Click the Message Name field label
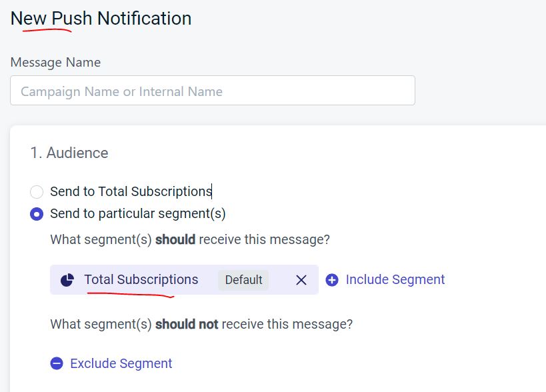 point(55,62)
